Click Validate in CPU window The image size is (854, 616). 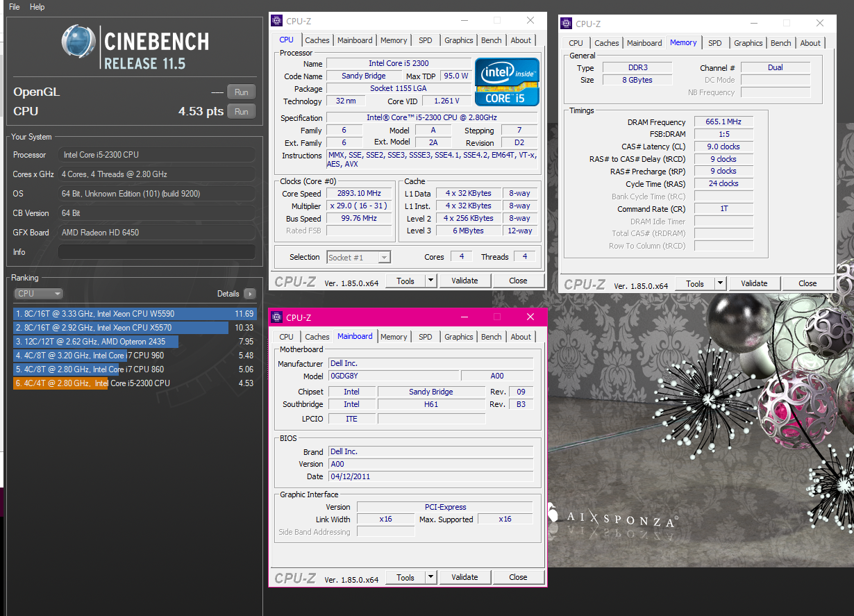click(x=464, y=281)
